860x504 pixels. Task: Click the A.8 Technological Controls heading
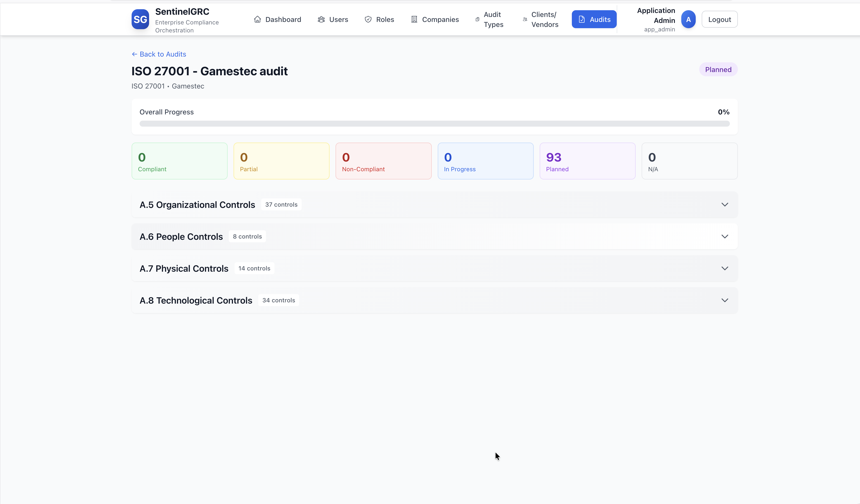point(196,300)
